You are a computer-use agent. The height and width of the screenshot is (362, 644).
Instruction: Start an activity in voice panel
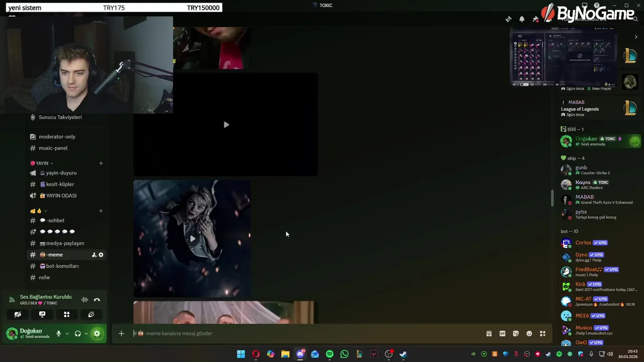pos(66,314)
